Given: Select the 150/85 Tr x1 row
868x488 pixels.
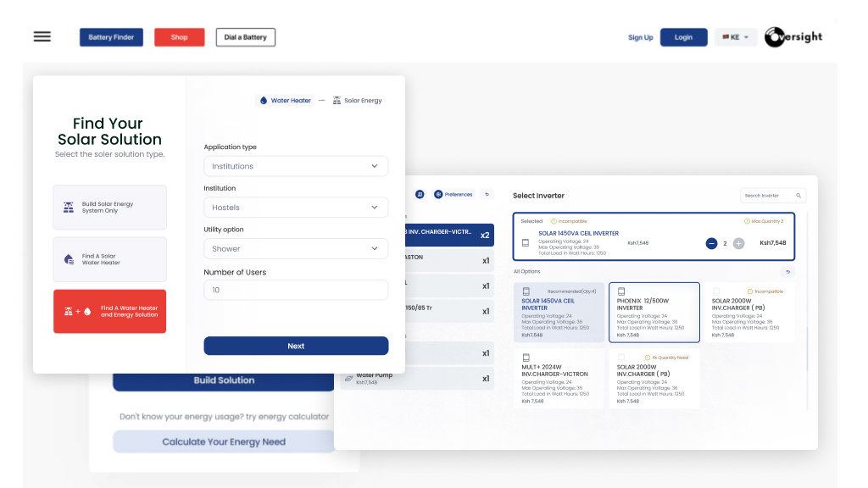Looking at the screenshot, I should click(449, 311).
